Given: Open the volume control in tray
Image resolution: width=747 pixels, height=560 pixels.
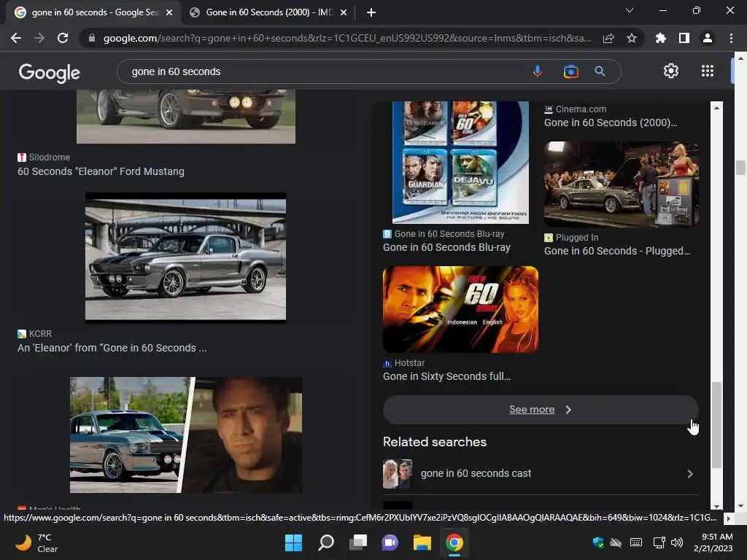Looking at the screenshot, I should pyautogui.click(x=676, y=542).
